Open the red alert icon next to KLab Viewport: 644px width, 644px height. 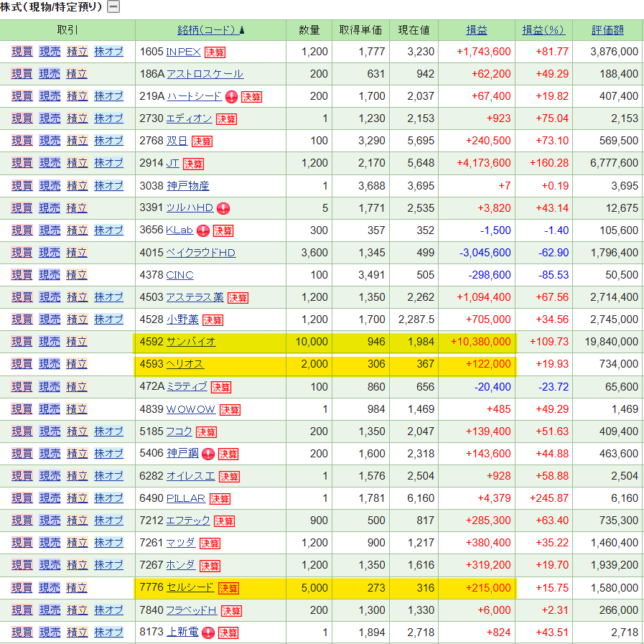[203, 231]
